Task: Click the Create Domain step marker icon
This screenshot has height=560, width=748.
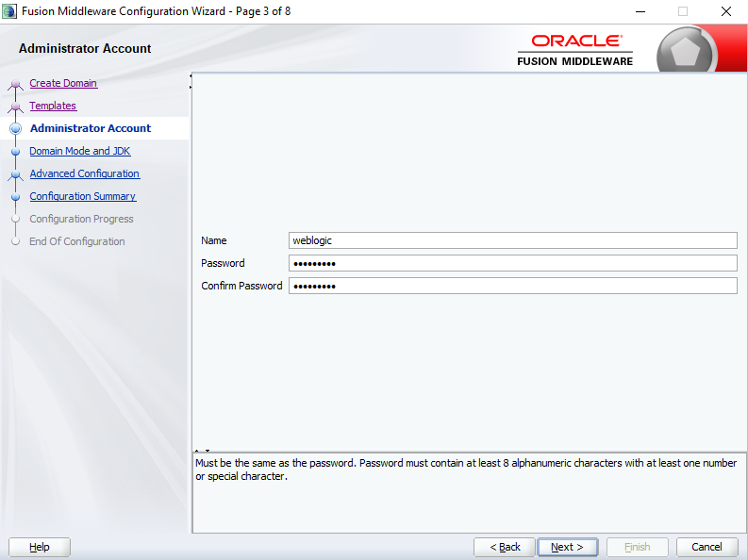Action: (x=15, y=84)
